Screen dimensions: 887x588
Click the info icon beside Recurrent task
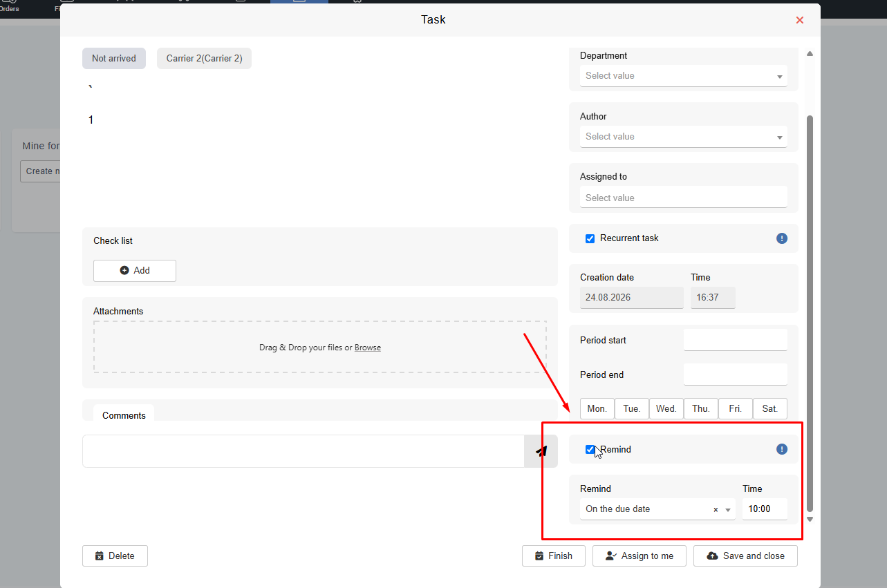(x=782, y=238)
